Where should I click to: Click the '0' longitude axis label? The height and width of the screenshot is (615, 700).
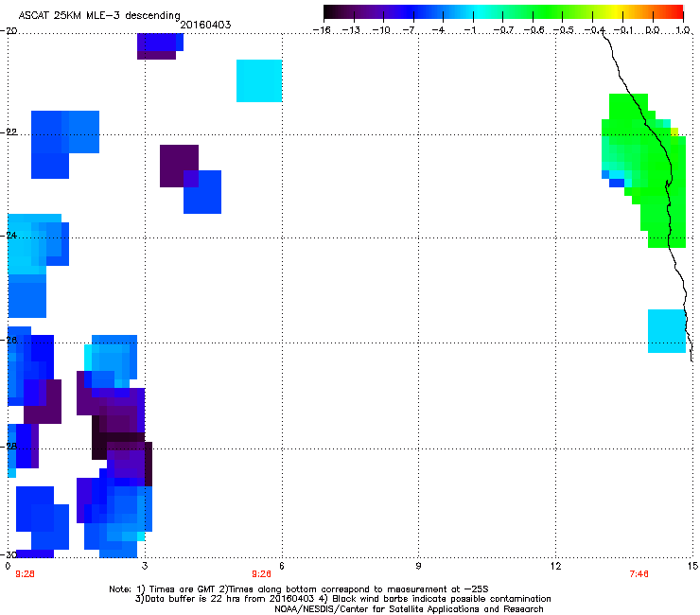pos(8,567)
